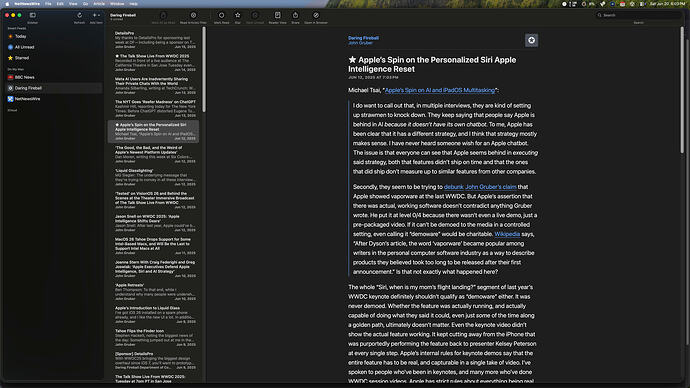Toggle Mark Read for the article
Screen dimensions: 690x388
[x=221, y=15]
